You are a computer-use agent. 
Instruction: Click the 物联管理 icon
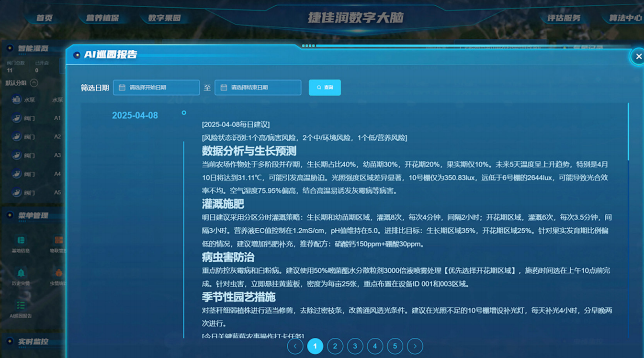(x=58, y=240)
